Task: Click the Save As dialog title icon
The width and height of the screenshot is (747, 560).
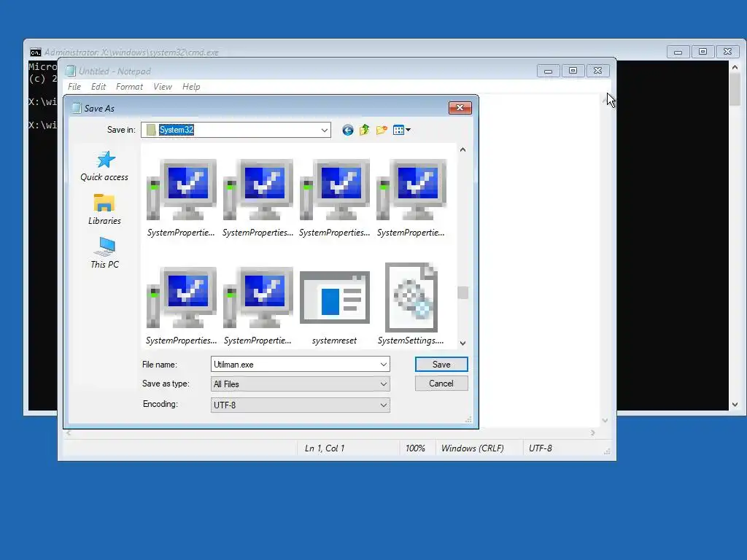Action: pos(76,108)
